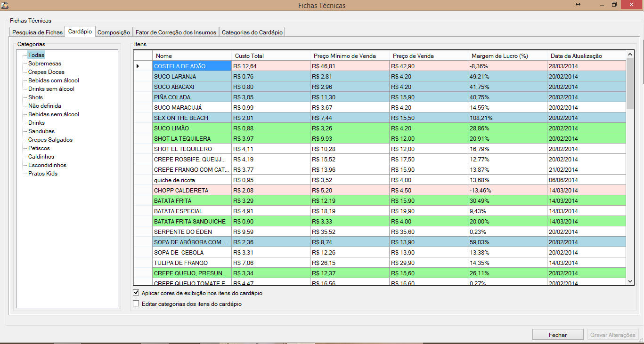644x344 pixels.
Task: Click SHOT EL TEQUILERO name cell
Action: (x=192, y=149)
